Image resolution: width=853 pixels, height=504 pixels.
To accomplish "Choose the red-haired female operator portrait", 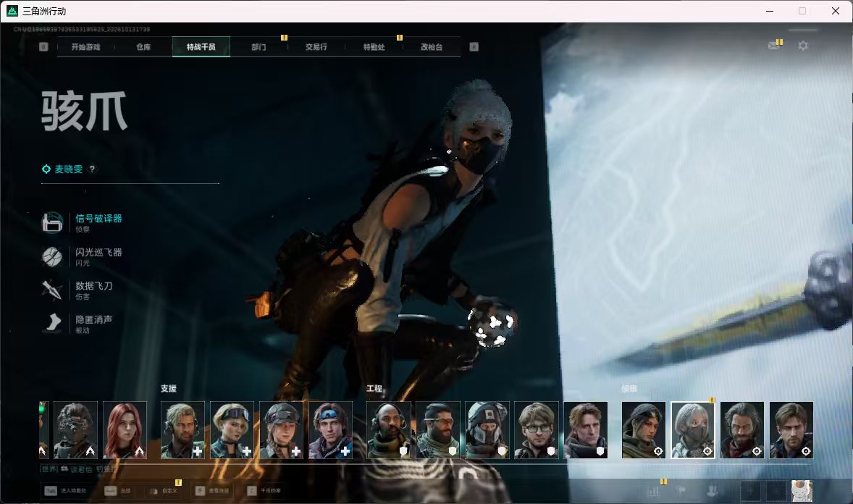I will (125, 430).
